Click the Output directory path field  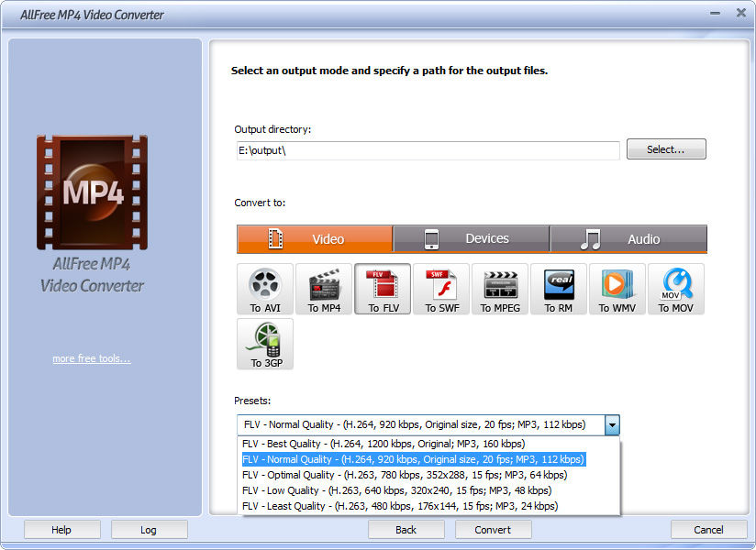(x=428, y=150)
